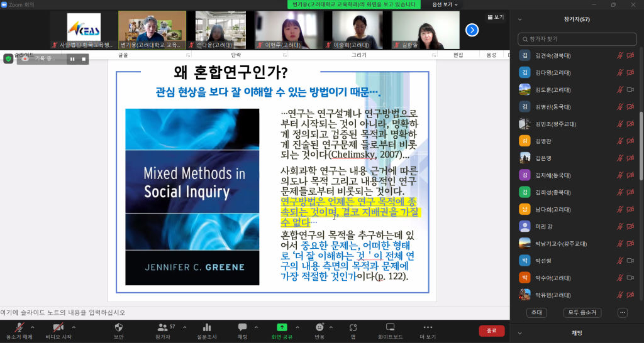This screenshot has width=644, height=343.
Task: Open 옵션 보기 view options dropdown
Action: point(445,4)
